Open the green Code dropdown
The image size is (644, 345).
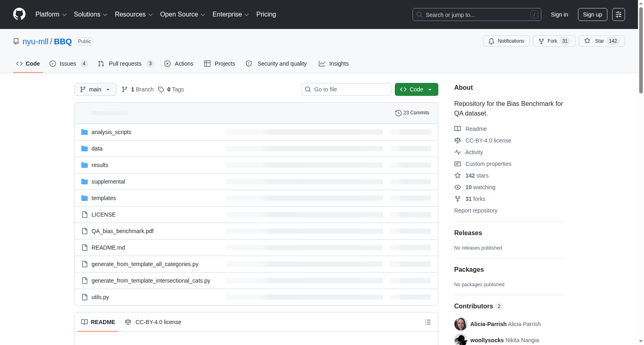[417, 89]
